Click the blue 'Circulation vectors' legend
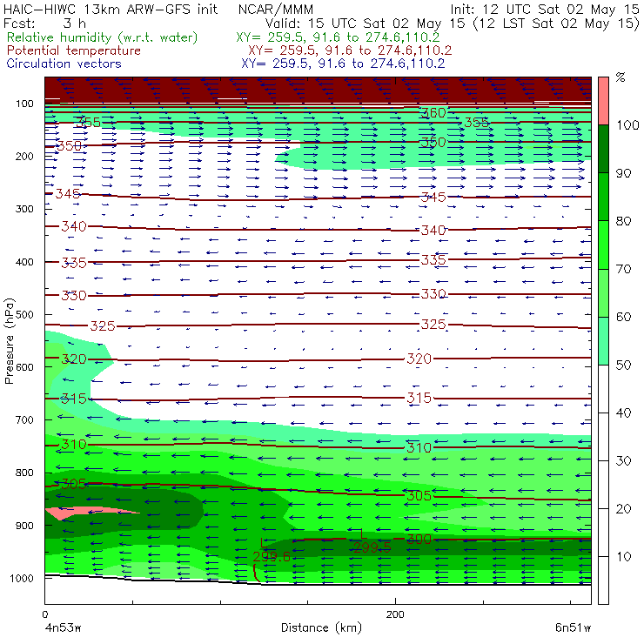The image size is (644, 644). (64, 64)
